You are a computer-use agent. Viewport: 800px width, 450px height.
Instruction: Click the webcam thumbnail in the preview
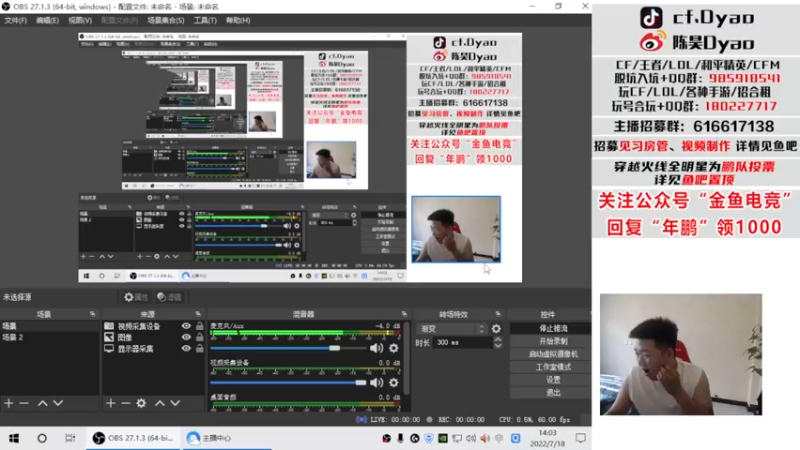456,229
